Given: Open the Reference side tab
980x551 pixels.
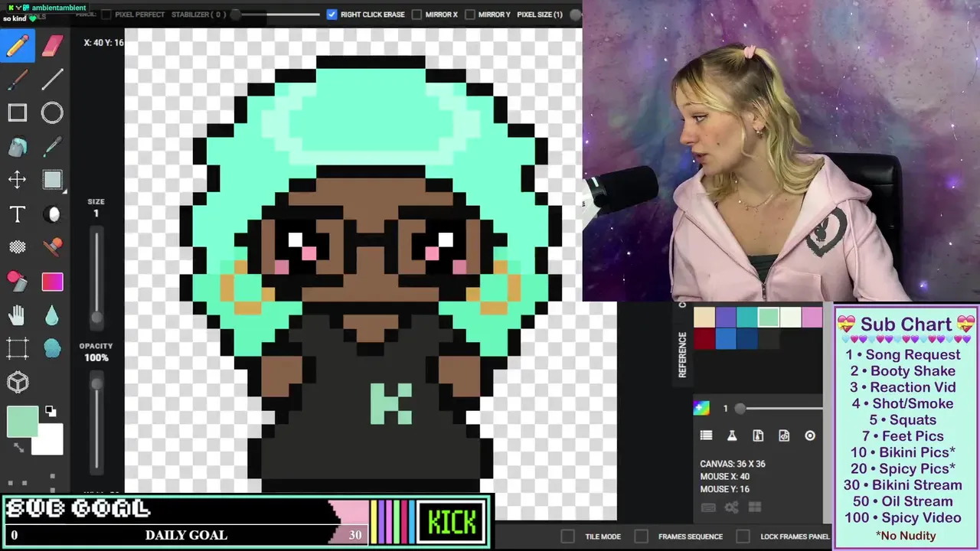Looking at the screenshot, I should 682,354.
